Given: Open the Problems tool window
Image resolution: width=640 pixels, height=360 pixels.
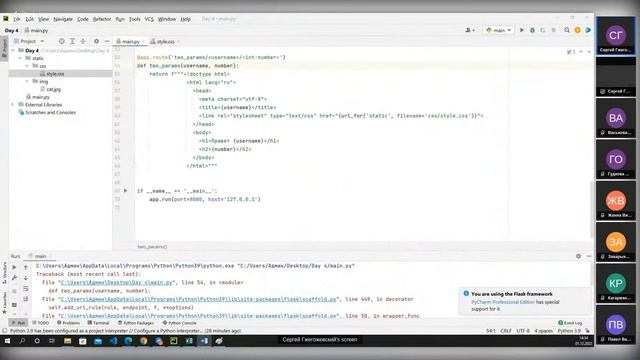Looking at the screenshot, I should click(x=69, y=323).
